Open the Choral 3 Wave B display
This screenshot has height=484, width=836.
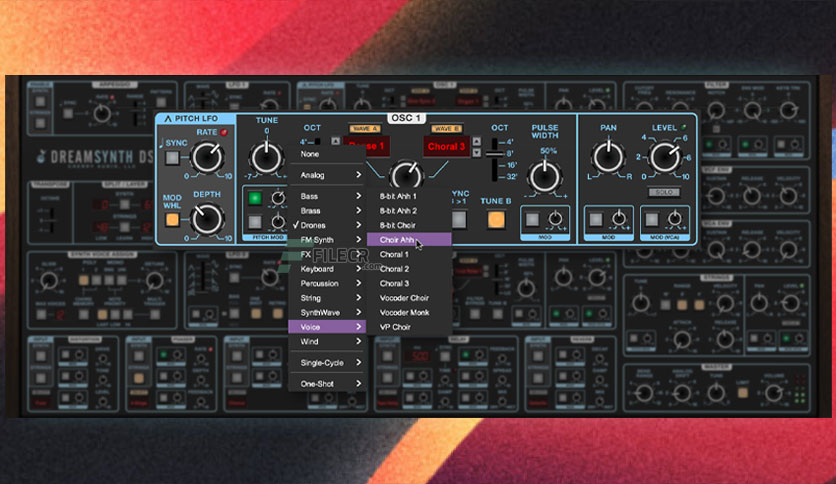[x=446, y=146]
